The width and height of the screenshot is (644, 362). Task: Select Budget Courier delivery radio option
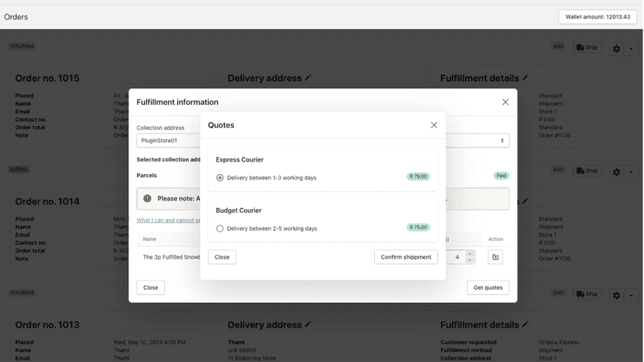click(220, 228)
